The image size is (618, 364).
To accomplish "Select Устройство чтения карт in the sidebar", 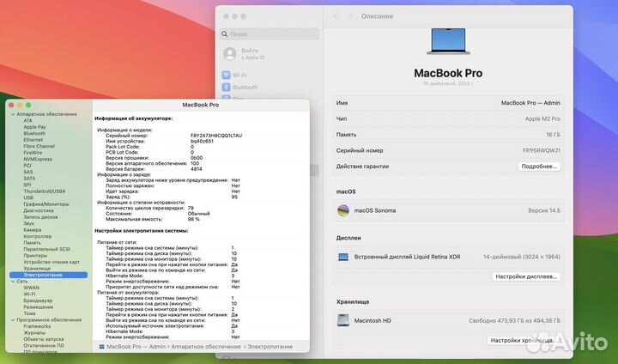I will [51, 262].
